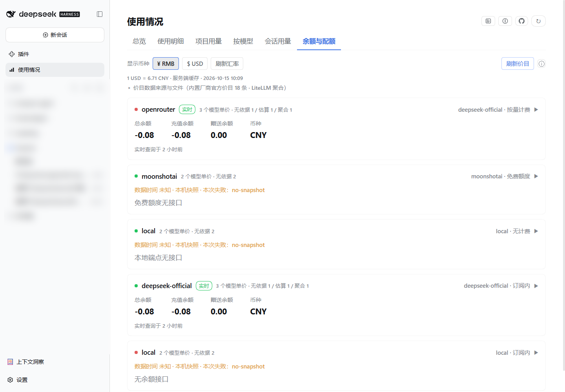Click info icon next to 刷新价目

pos(541,64)
